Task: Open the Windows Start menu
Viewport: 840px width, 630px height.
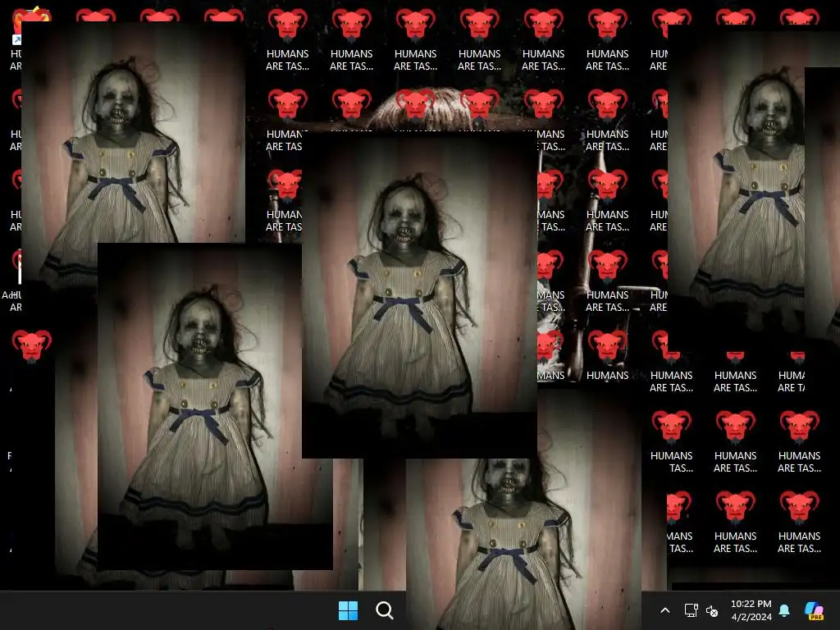Action: pyautogui.click(x=348, y=610)
